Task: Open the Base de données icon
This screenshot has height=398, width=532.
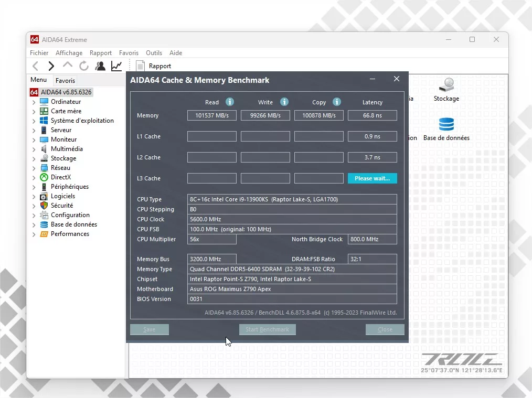Action: coord(446,130)
